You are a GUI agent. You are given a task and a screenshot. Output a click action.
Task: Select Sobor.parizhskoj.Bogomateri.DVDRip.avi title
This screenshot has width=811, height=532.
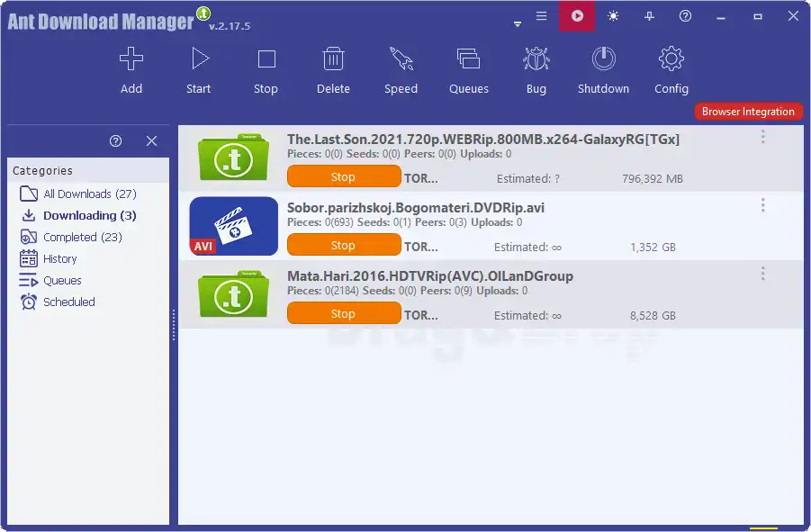click(x=416, y=208)
